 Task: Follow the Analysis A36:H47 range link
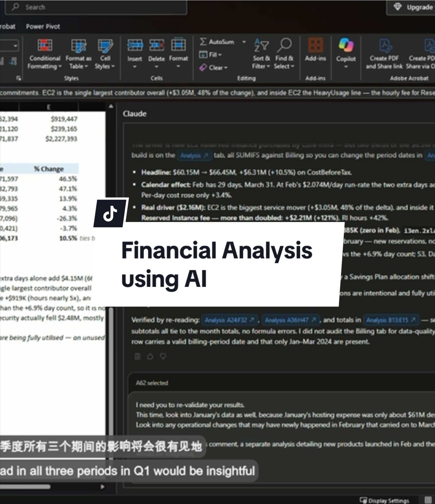pos(290,320)
